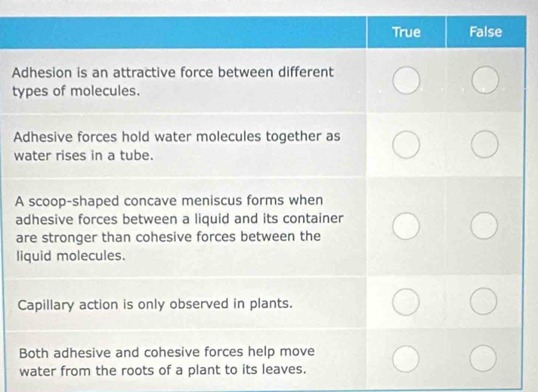538x392 pixels.
Task: Click the 'water rises in a tube.' text line
Action: [83, 156]
